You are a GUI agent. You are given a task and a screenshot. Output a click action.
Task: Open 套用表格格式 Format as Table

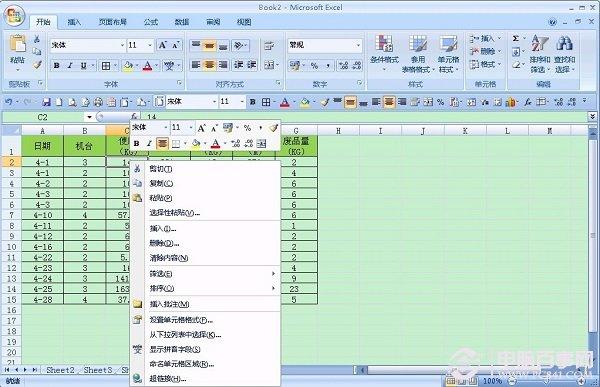tap(418, 53)
